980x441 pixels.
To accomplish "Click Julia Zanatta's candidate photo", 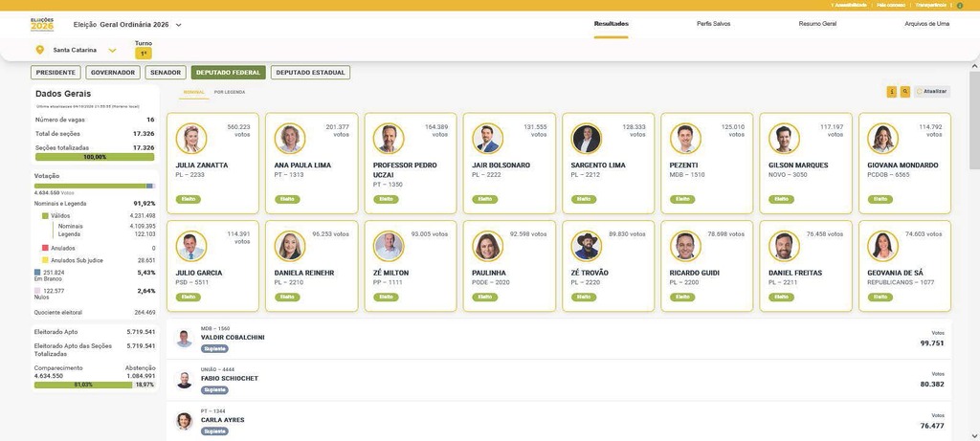I will tap(191, 139).
